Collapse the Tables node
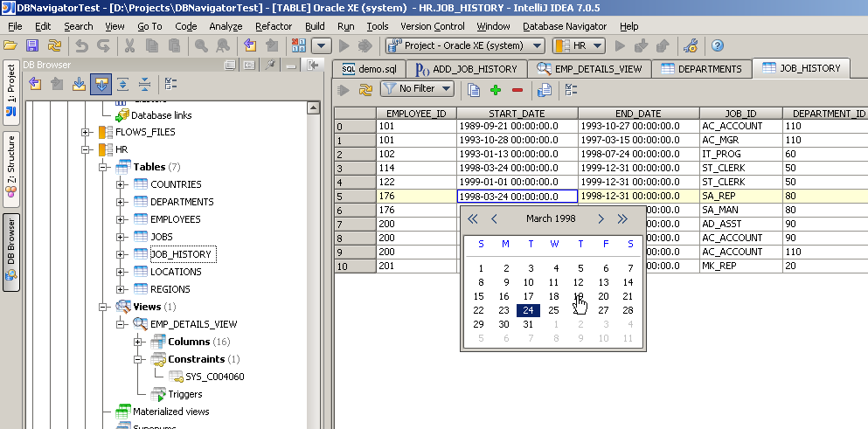868x429 pixels. tap(103, 167)
